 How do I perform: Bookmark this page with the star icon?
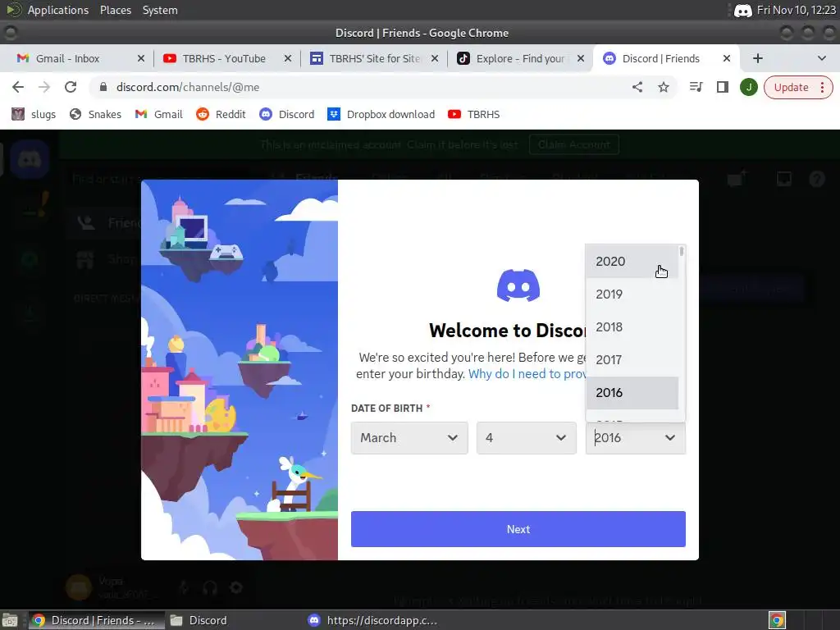tap(663, 87)
